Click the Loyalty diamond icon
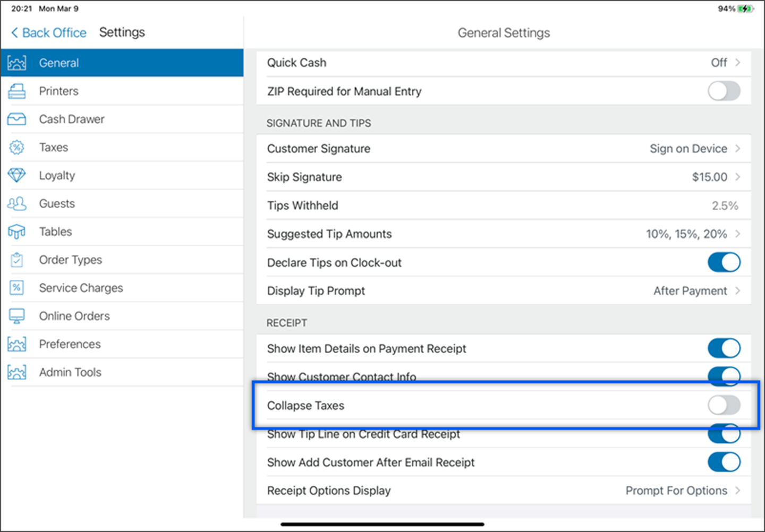 tap(16, 176)
